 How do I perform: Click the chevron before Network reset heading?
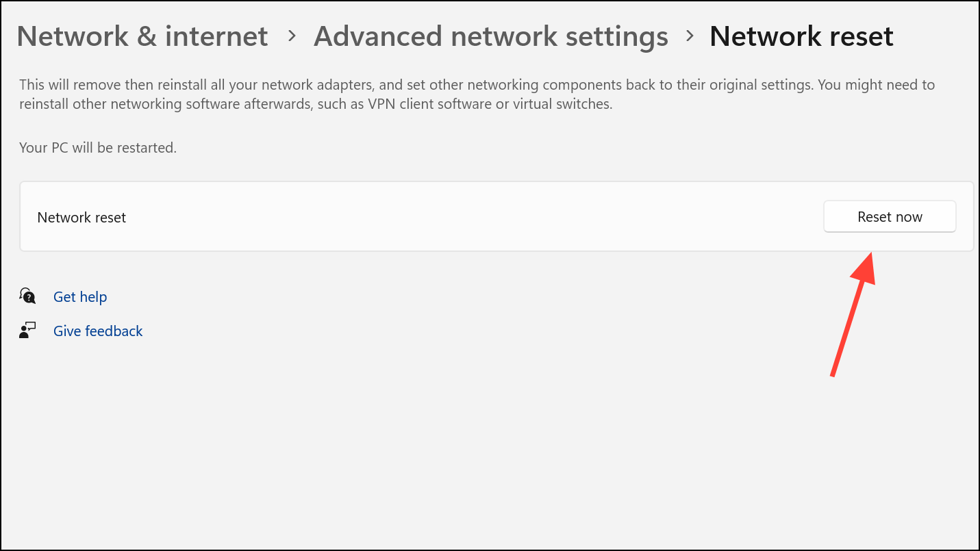(x=690, y=36)
